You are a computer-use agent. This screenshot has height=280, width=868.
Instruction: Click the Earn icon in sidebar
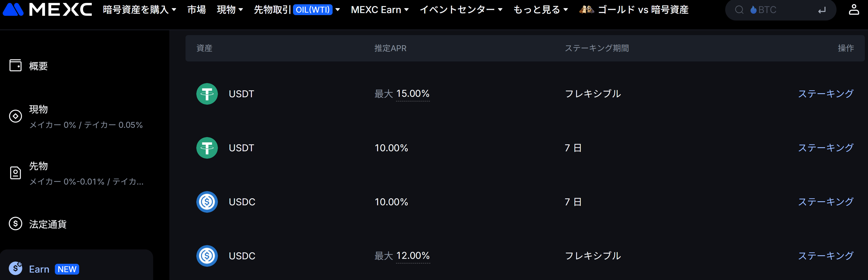tap(16, 269)
